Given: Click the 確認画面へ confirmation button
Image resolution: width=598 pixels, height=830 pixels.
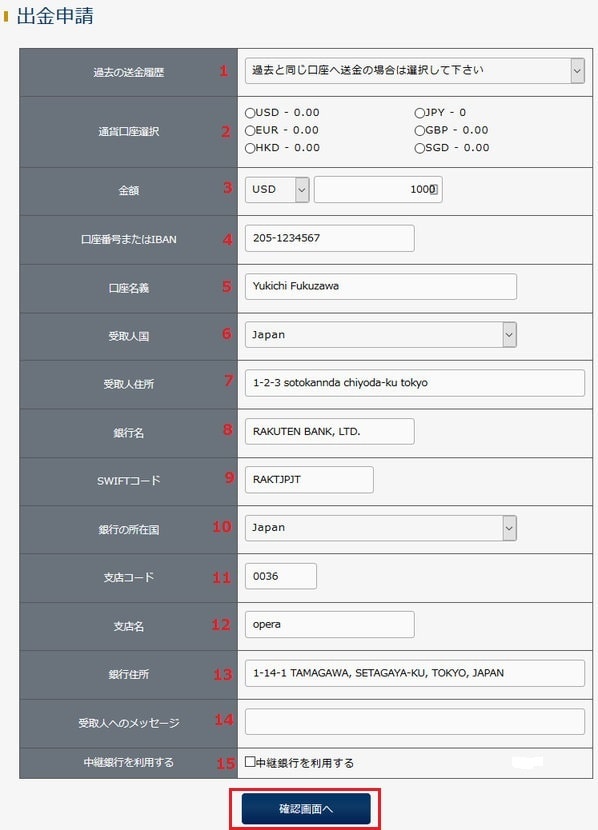Looking at the screenshot, I should coord(305,808).
